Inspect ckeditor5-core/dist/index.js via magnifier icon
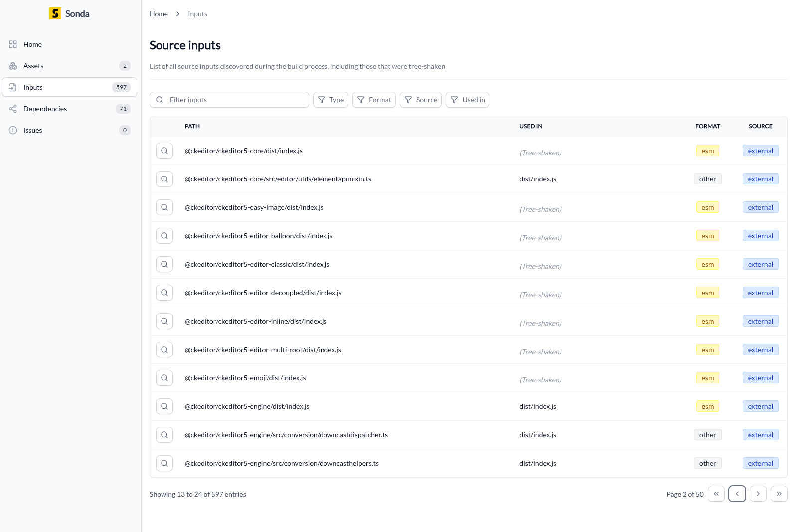This screenshot has width=810, height=532. (x=164, y=151)
